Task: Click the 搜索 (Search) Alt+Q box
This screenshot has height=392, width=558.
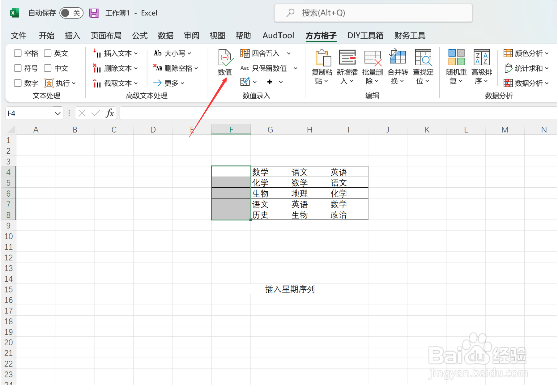Action: pos(373,13)
